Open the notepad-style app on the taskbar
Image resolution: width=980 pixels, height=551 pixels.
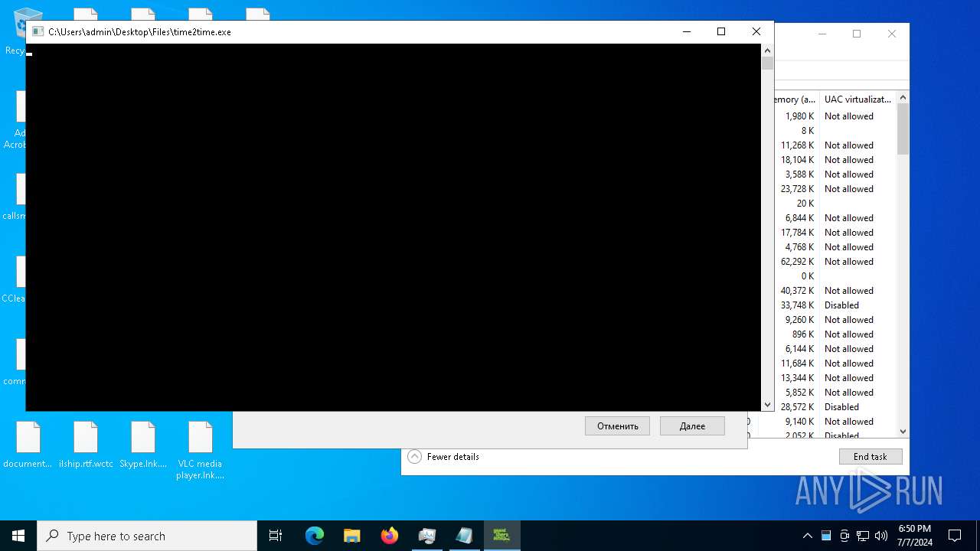(x=464, y=536)
